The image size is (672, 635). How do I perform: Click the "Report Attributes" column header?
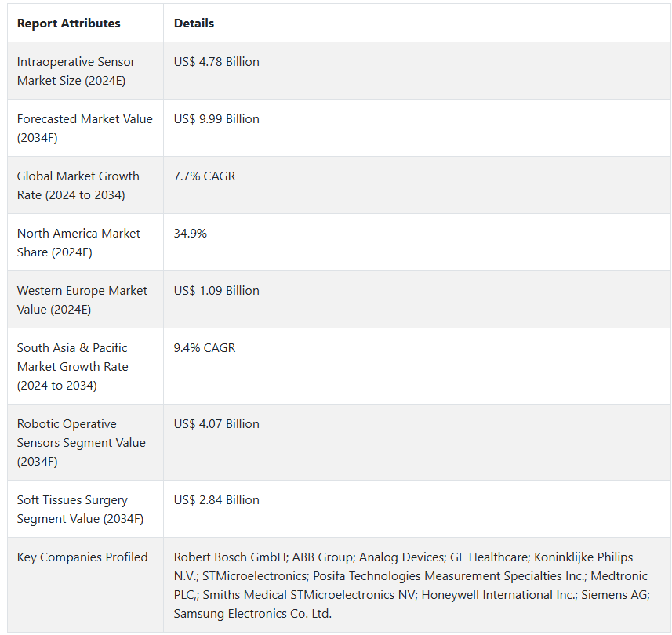coord(69,24)
